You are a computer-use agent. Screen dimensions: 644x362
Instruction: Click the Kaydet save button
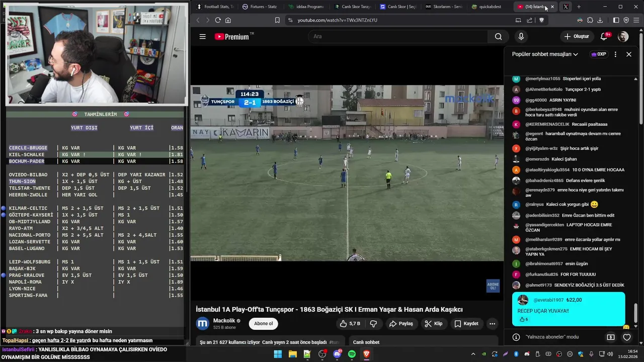(x=466, y=324)
